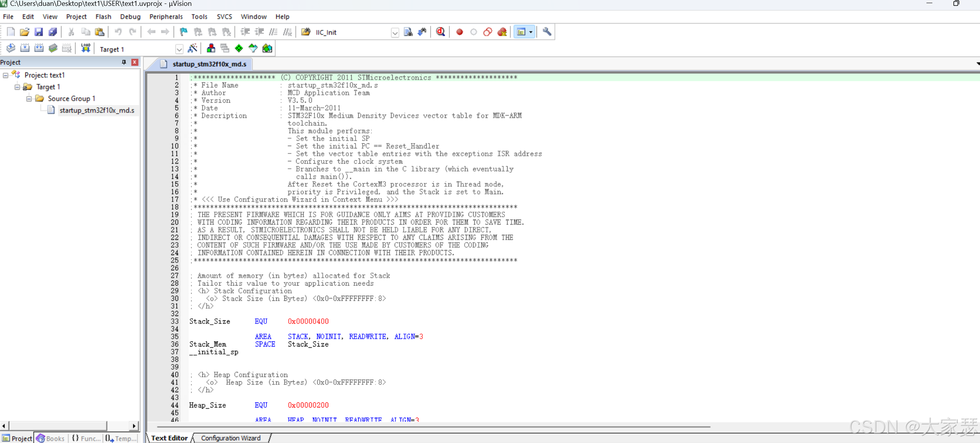This screenshot has height=443, width=980.
Task: Click the project panel horizontal scrollbar right arrow
Action: pyautogui.click(x=134, y=425)
